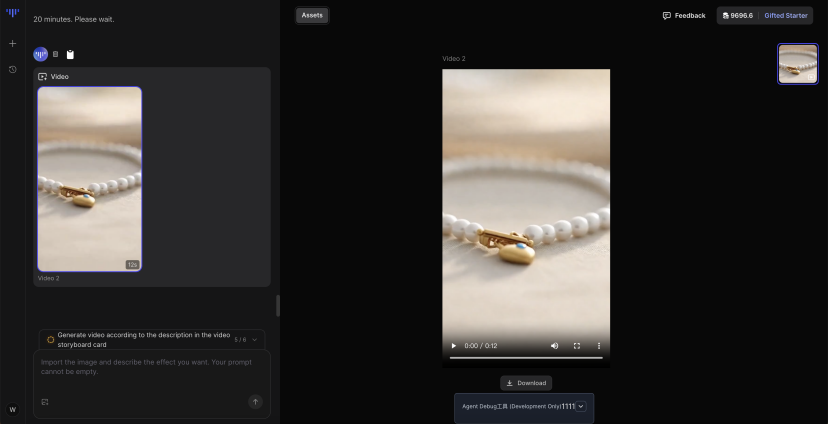Click the import image icon in prompt box
Viewport: 828px width, 424px height.
[45, 401]
